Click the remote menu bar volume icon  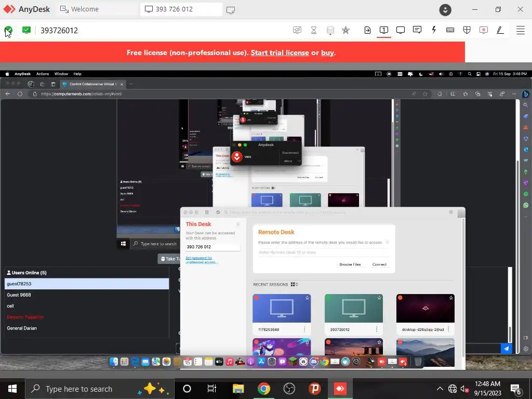coord(441,74)
